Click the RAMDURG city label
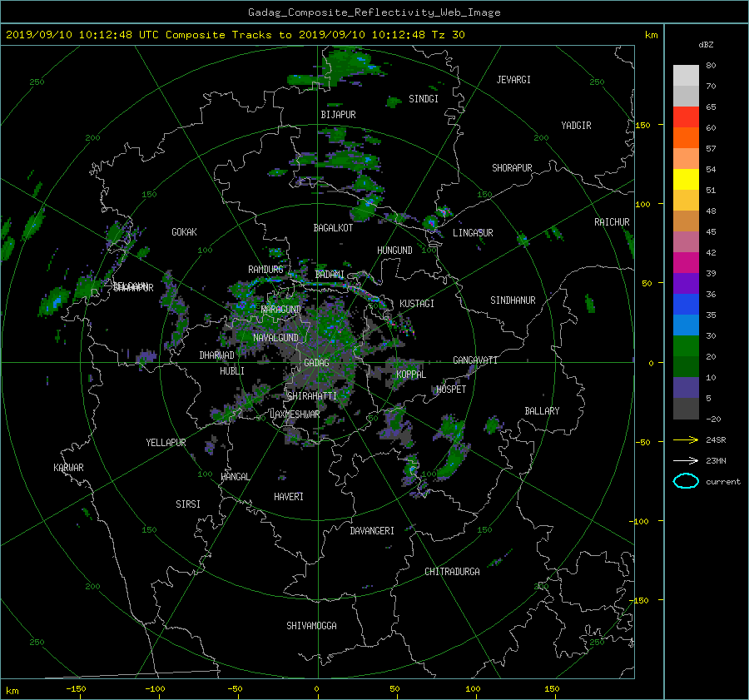 [265, 270]
